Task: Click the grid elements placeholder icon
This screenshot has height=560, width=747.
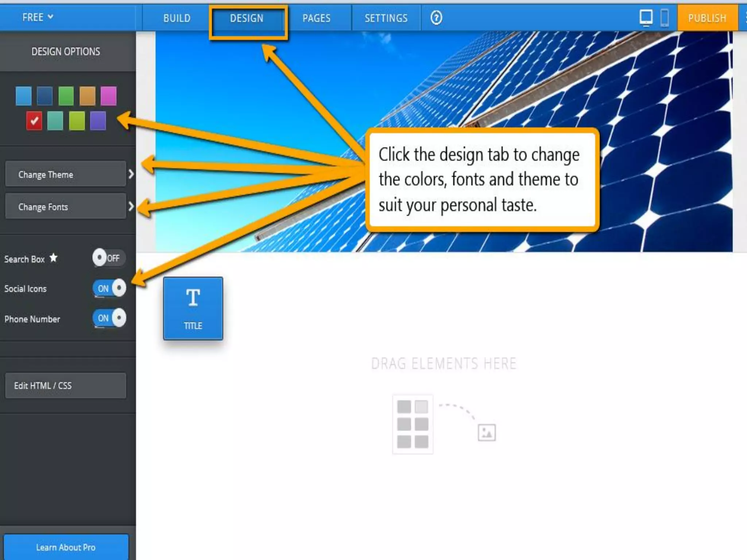Action: [413, 424]
